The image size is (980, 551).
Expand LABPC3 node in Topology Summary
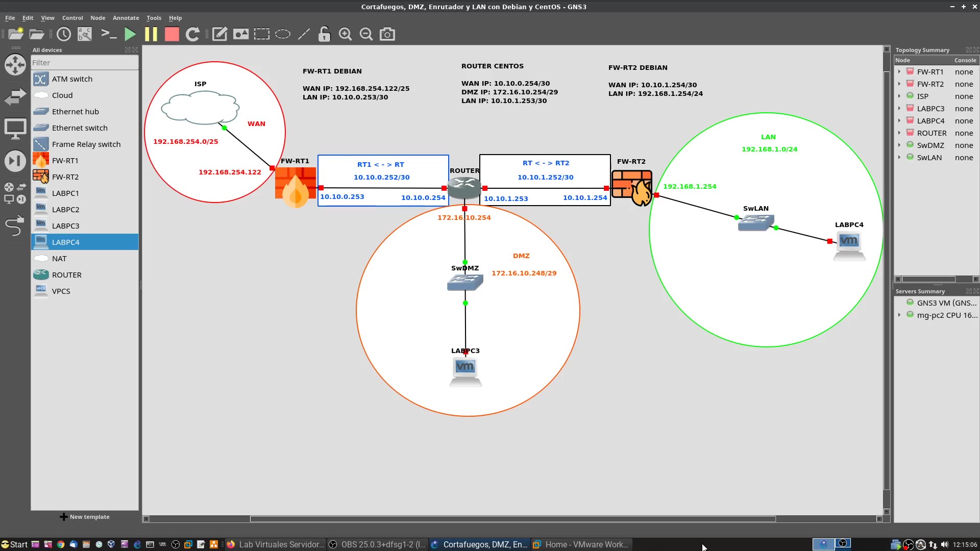point(899,109)
